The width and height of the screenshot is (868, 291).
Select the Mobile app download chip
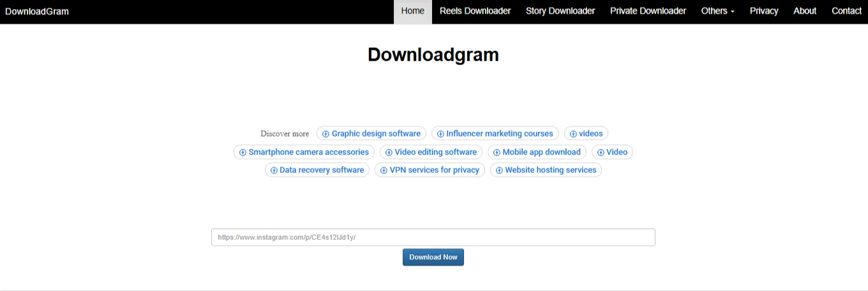pyautogui.click(x=537, y=152)
